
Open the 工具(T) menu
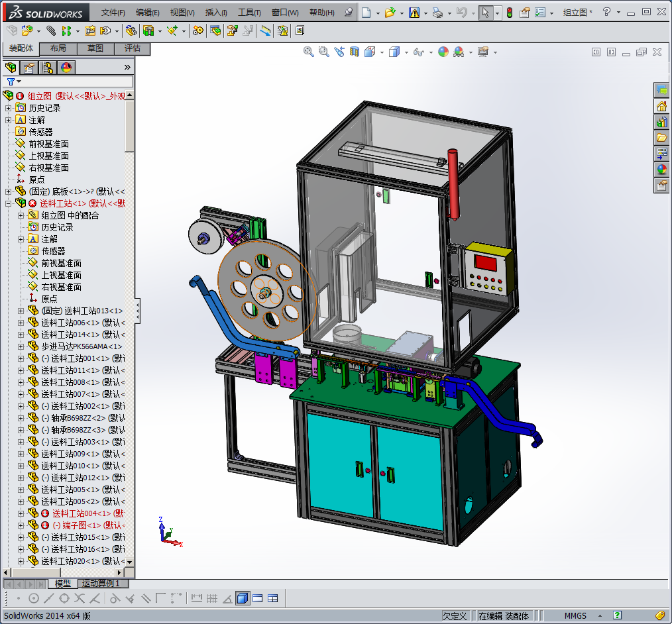pos(249,13)
